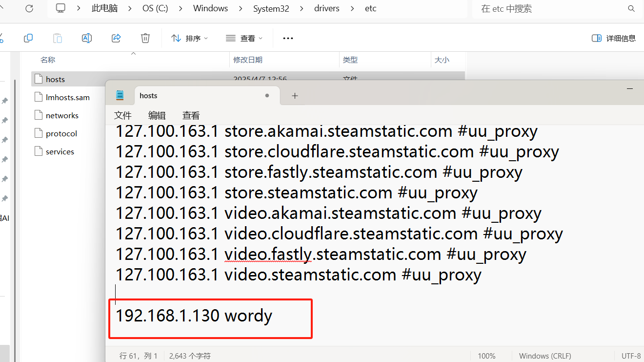This screenshot has height=362, width=644.
Task: Click the video.steamstatic.com line
Action: (298, 275)
